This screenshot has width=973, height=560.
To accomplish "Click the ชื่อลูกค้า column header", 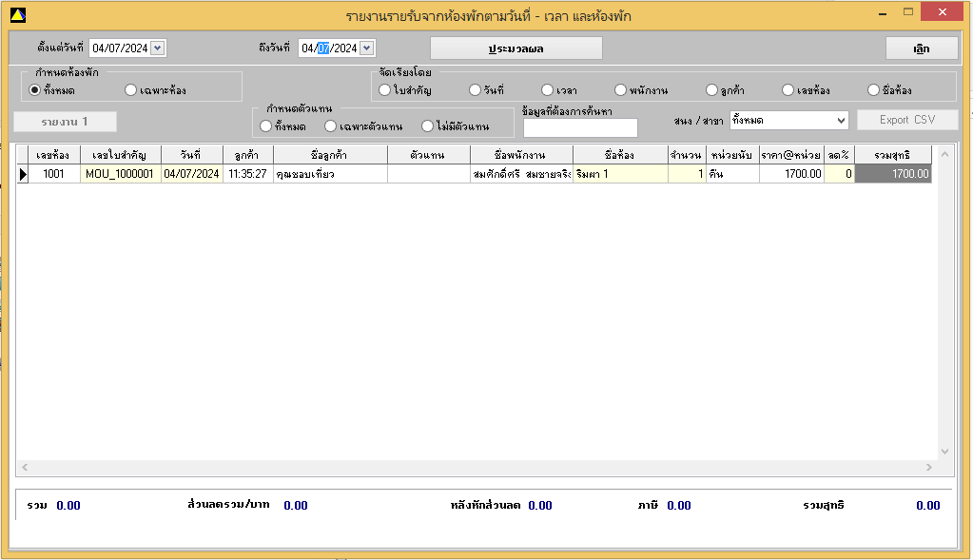I will [x=330, y=155].
